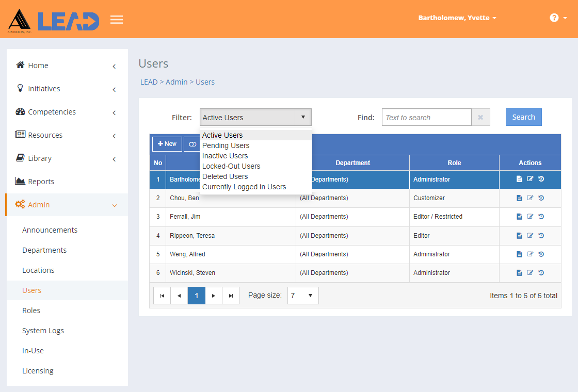This screenshot has height=392, width=578.
Task: Go to last page in pager
Action: (x=231, y=296)
